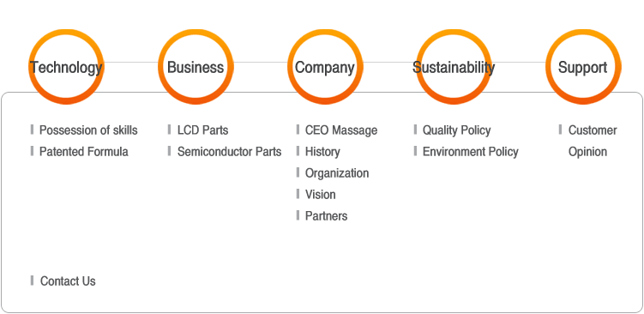Open the Patented Formula link
Image resolution: width=644 pixels, height=314 pixels.
84,152
